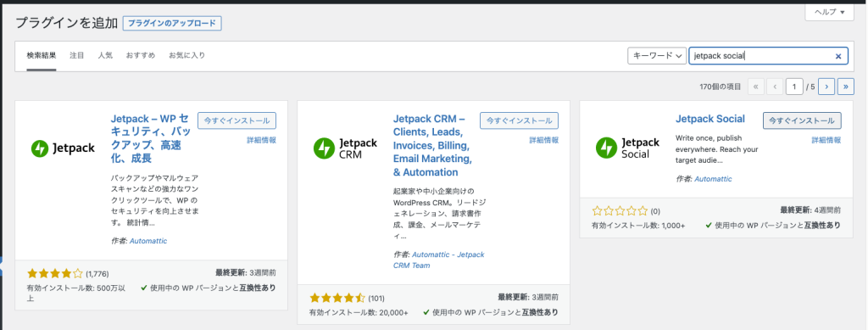Viewport: 868px width, 330px height.
Task: Switch to the 人気 tab
Action: tap(105, 55)
